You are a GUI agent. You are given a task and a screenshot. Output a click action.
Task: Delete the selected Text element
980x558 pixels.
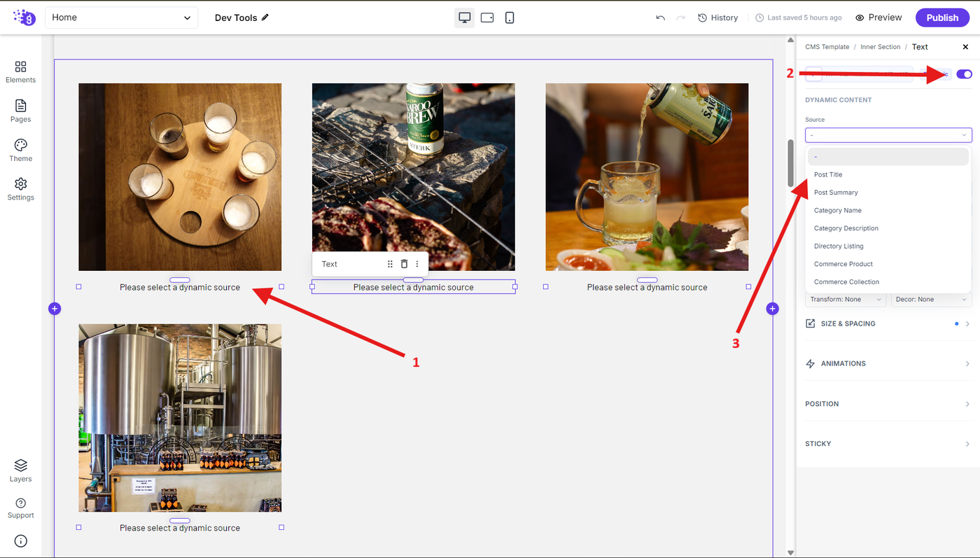click(x=404, y=264)
